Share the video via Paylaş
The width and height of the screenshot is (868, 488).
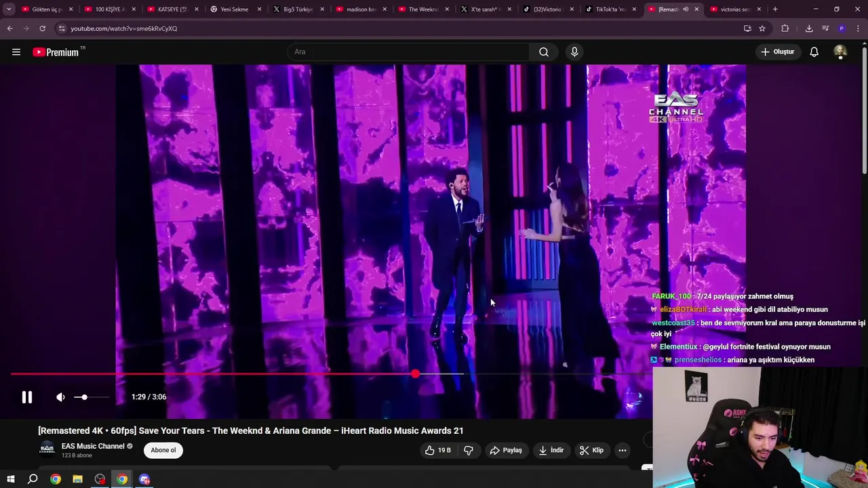click(x=506, y=450)
